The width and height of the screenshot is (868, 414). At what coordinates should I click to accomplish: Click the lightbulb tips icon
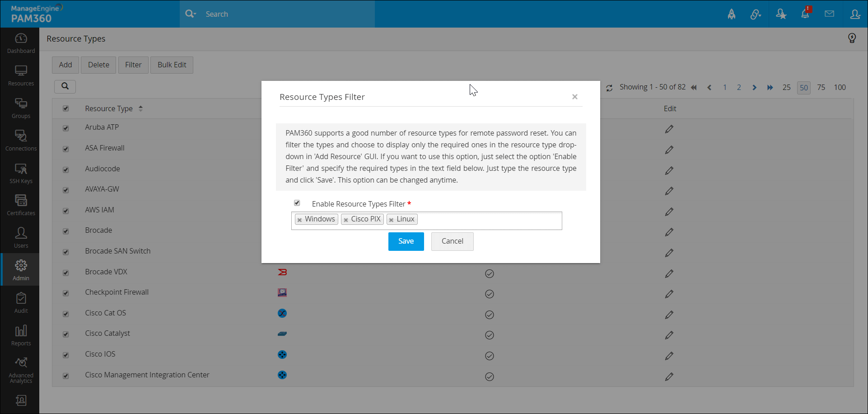[852, 38]
